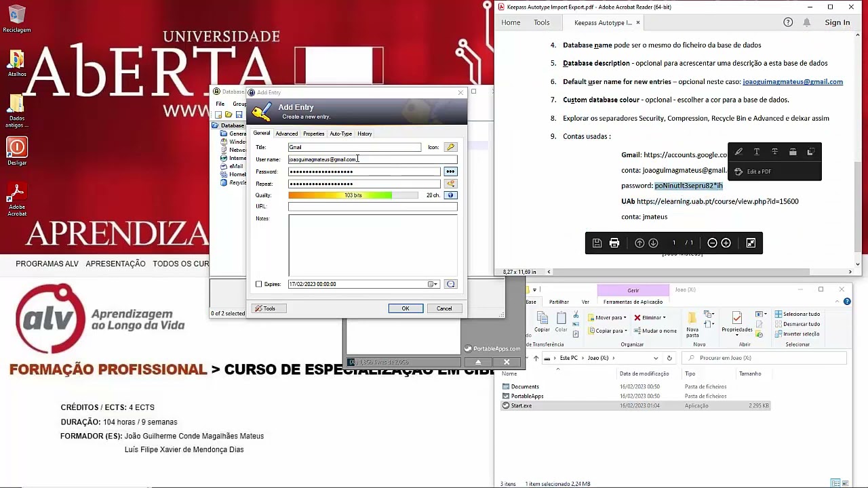Viewport: 868px width, 488px height.
Task: Open Acrobat notifications bell
Action: (x=806, y=22)
